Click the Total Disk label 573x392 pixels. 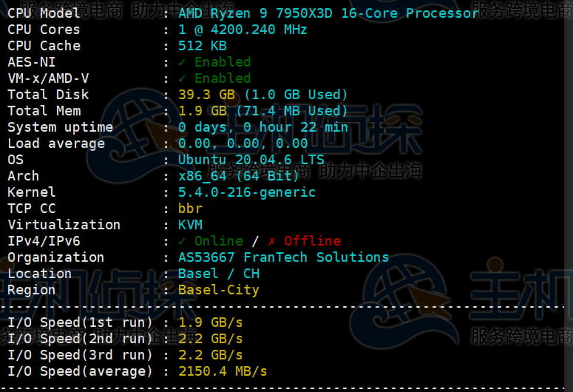48,95
